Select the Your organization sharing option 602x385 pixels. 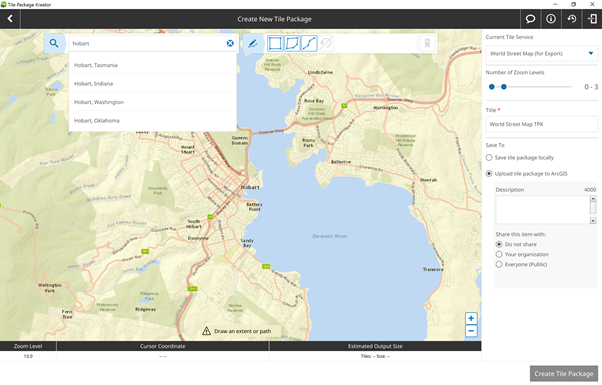click(499, 254)
